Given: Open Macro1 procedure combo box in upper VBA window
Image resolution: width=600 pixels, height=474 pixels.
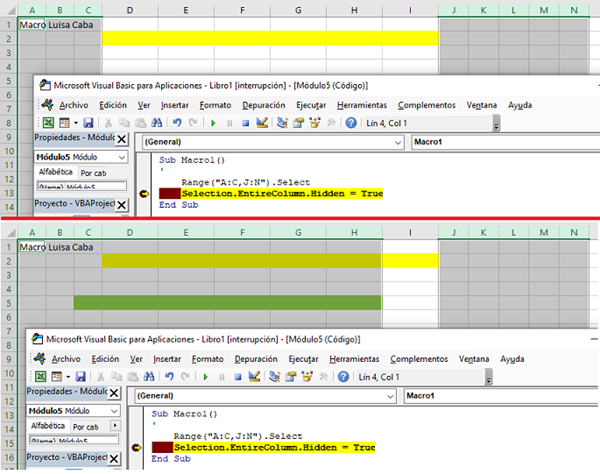Looking at the screenshot, I should [505, 142].
